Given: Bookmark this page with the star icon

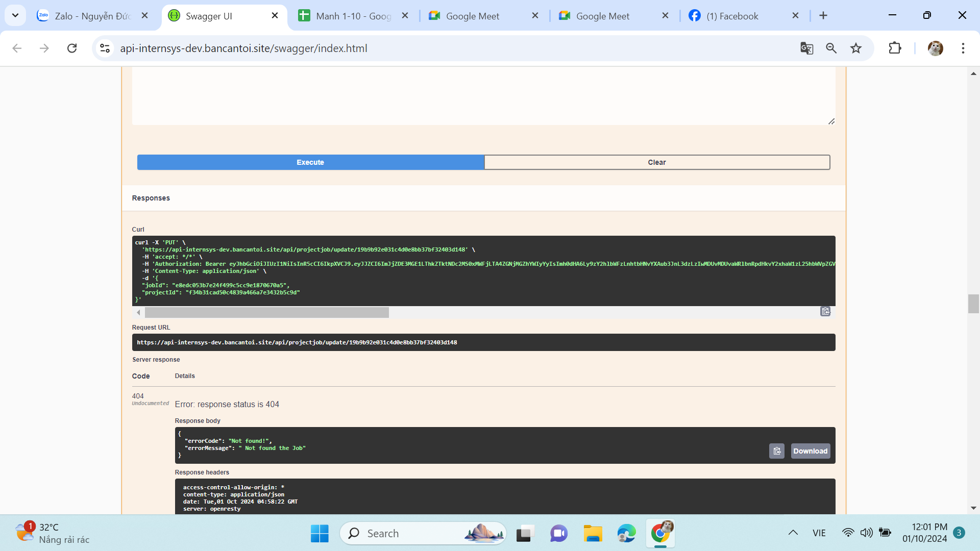Looking at the screenshot, I should [856, 48].
